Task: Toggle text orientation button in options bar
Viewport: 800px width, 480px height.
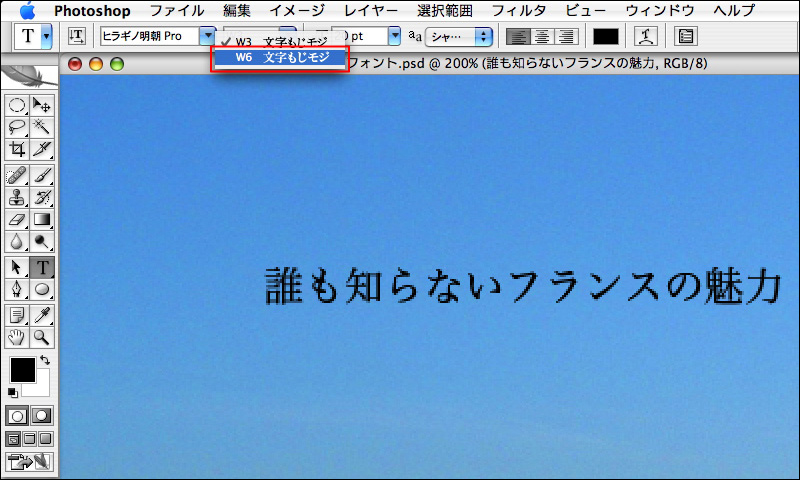Action: click(x=77, y=36)
